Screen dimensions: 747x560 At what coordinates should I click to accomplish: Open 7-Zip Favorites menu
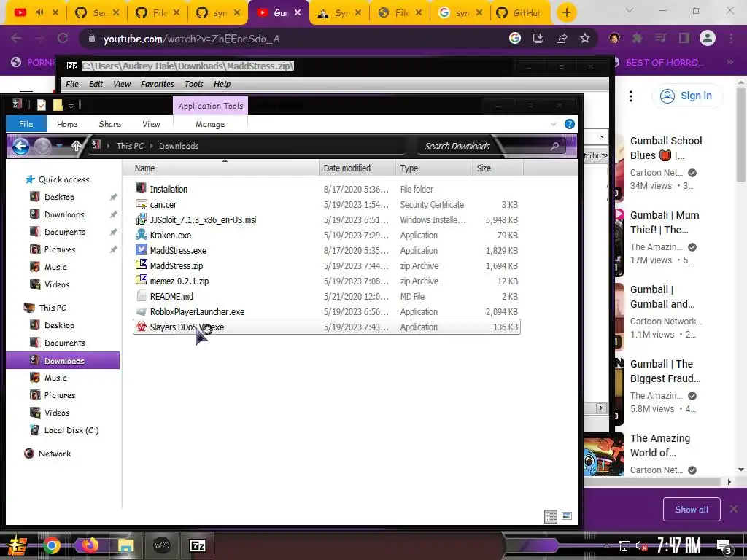click(158, 84)
